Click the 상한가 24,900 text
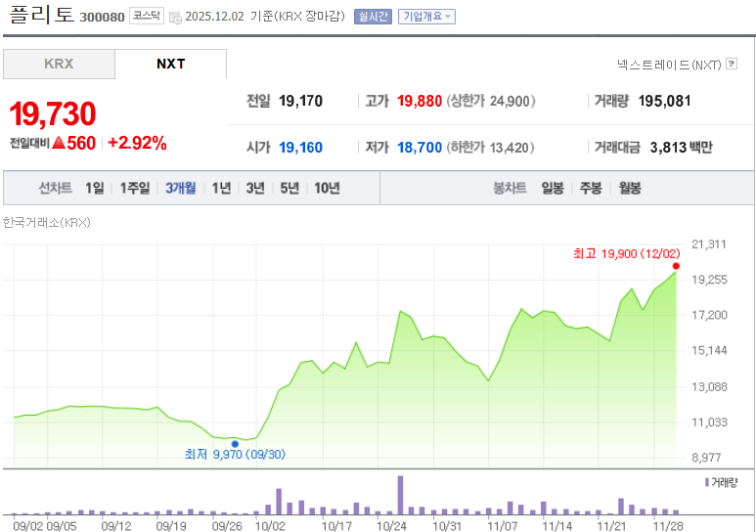756x532 pixels. coord(491,101)
